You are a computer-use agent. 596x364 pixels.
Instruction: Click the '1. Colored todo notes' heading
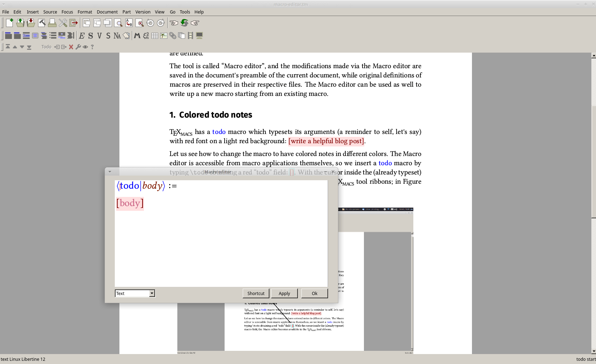pos(211,115)
